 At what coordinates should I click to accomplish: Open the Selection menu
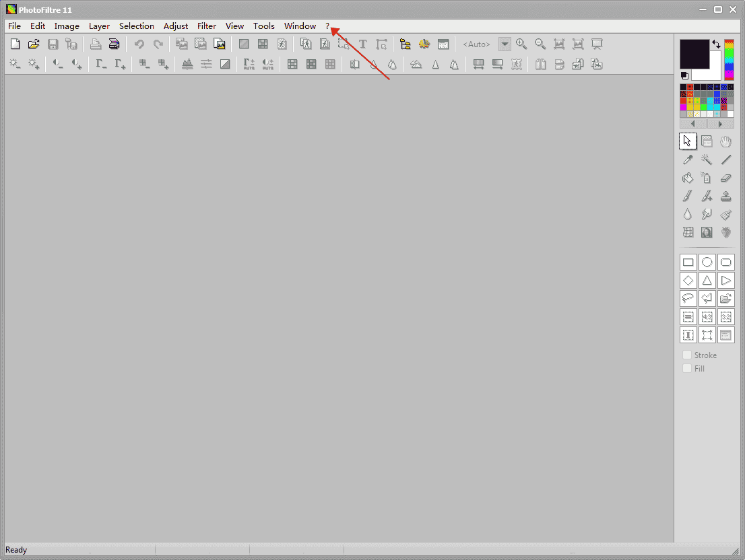pyautogui.click(x=136, y=26)
